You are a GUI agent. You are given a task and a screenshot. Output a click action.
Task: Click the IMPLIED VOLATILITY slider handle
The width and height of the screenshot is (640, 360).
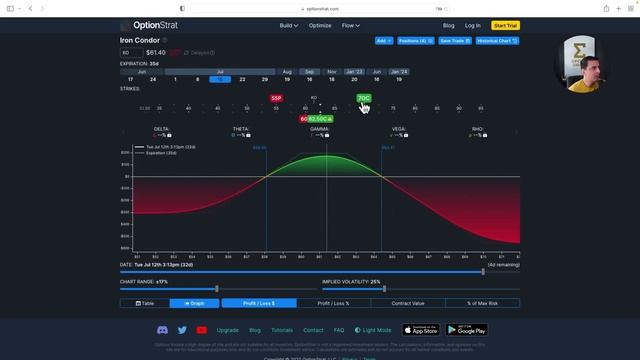tap(384, 289)
